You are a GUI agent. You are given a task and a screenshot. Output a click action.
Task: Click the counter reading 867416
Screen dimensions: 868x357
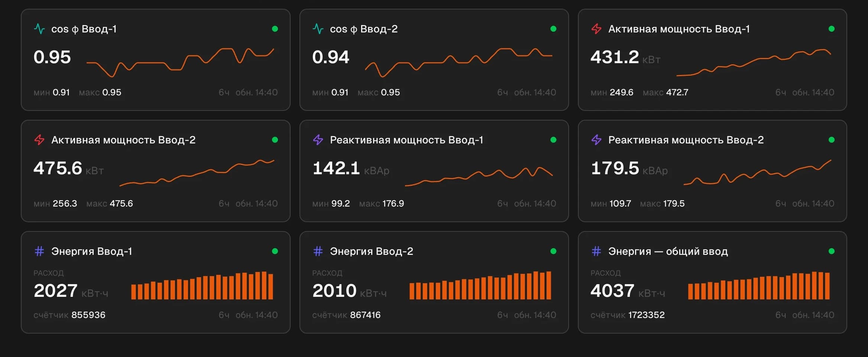click(x=365, y=315)
